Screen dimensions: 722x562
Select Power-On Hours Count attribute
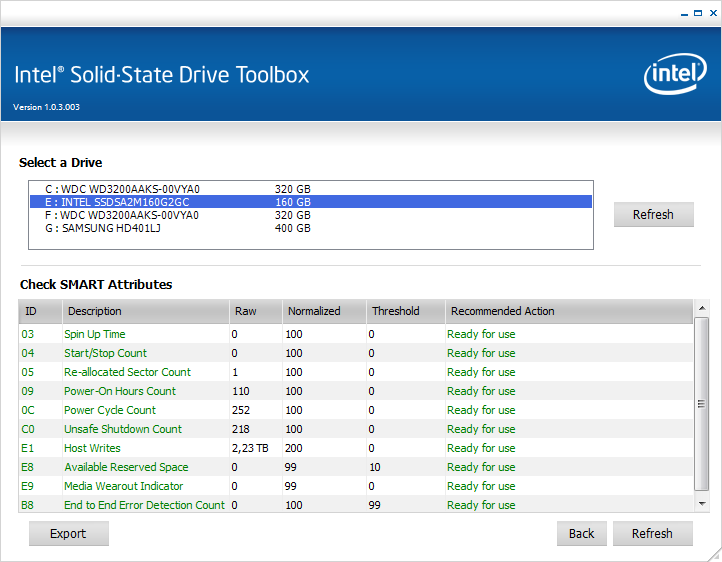[355, 391]
